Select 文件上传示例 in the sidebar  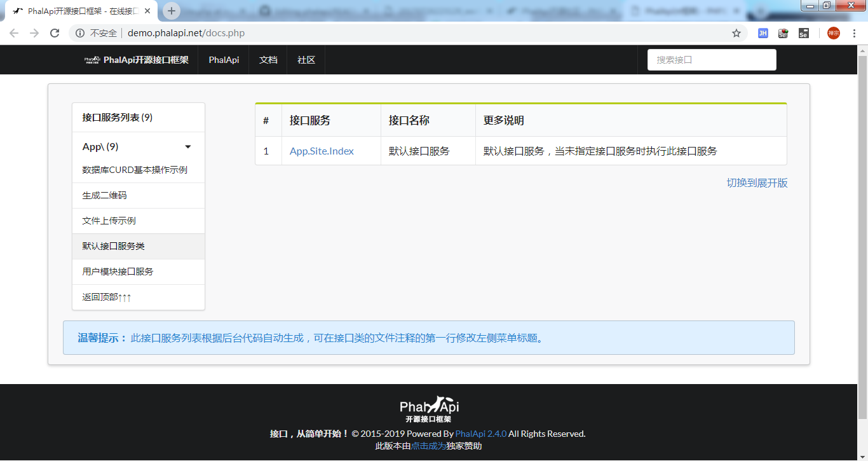(139, 221)
